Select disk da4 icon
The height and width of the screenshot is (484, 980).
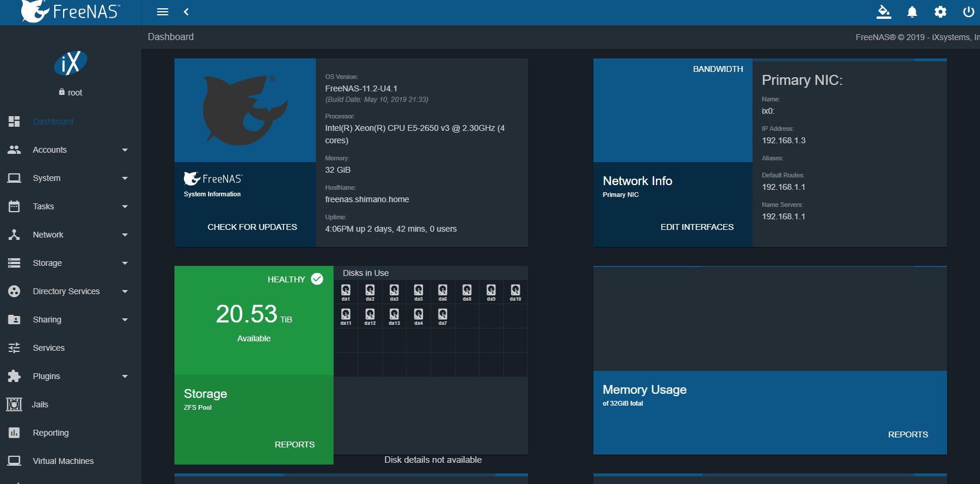[418, 316]
